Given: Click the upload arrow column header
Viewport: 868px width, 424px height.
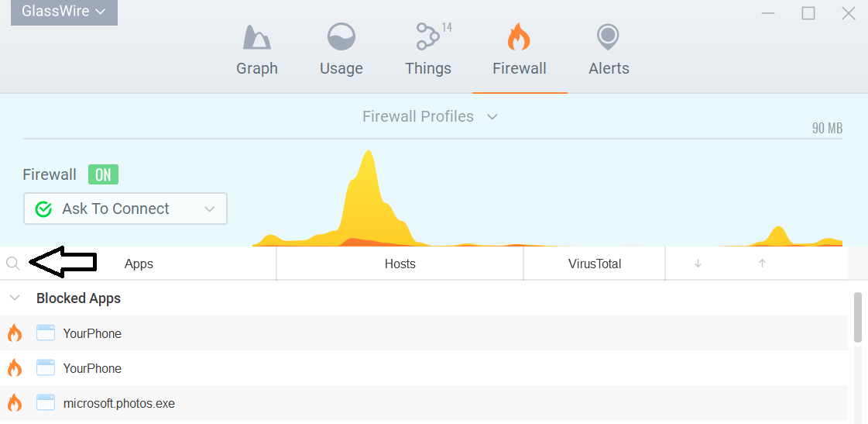Looking at the screenshot, I should pos(762,264).
